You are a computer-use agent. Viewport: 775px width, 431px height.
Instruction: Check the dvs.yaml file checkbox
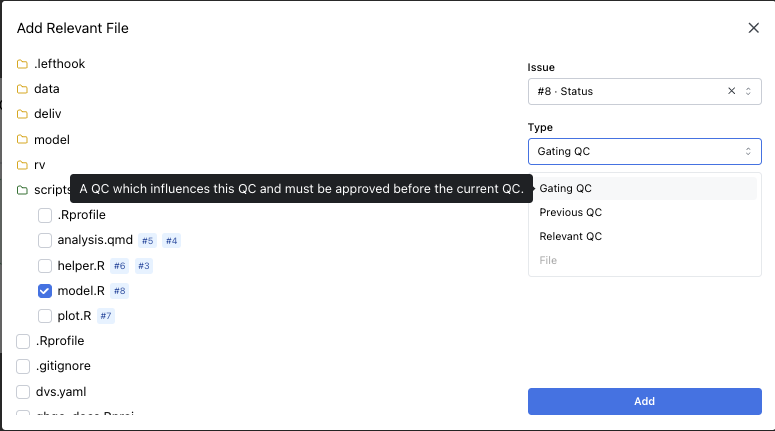(x=23, y=392)
